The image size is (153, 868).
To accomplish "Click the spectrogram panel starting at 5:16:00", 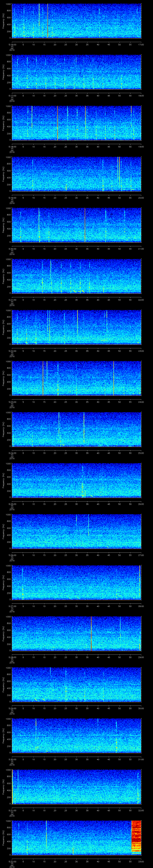I will point(77,21).
